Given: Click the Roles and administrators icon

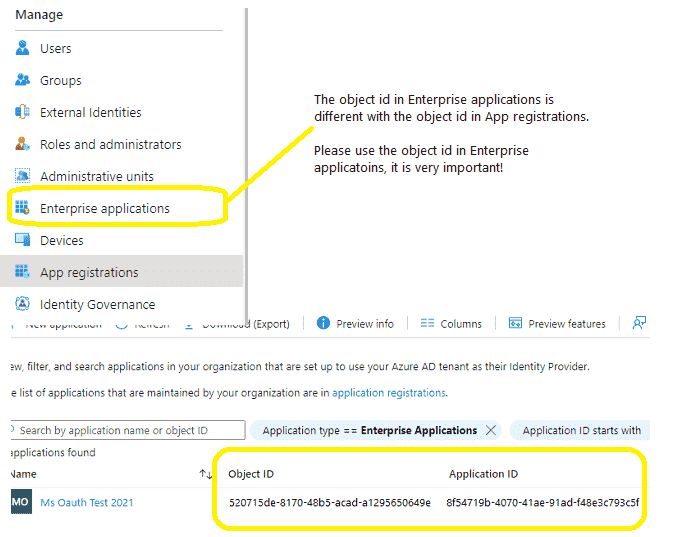Looking at the screenshot, I should [x=22, y=144].
